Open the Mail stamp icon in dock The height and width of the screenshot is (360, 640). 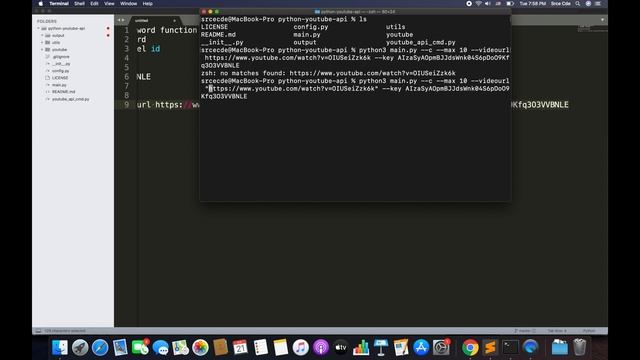coord(120,347)
